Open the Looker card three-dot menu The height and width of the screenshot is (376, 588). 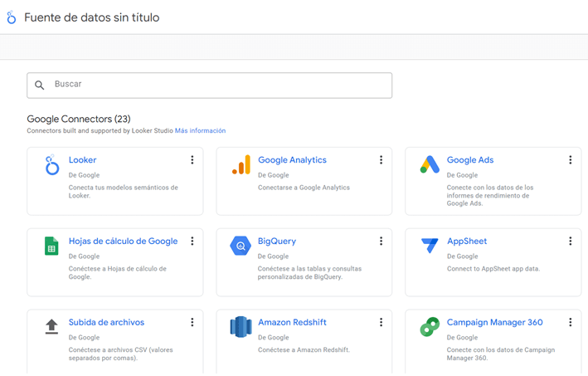(x=192, y=160)
